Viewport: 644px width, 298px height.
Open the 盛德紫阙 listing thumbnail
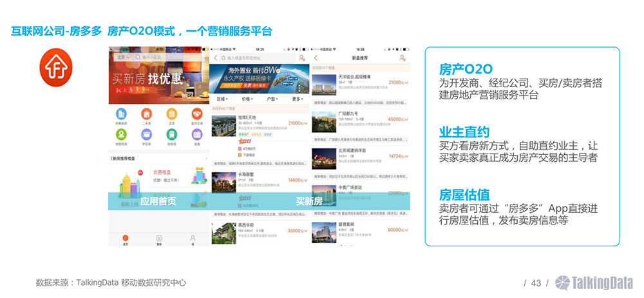coord(324,233)
